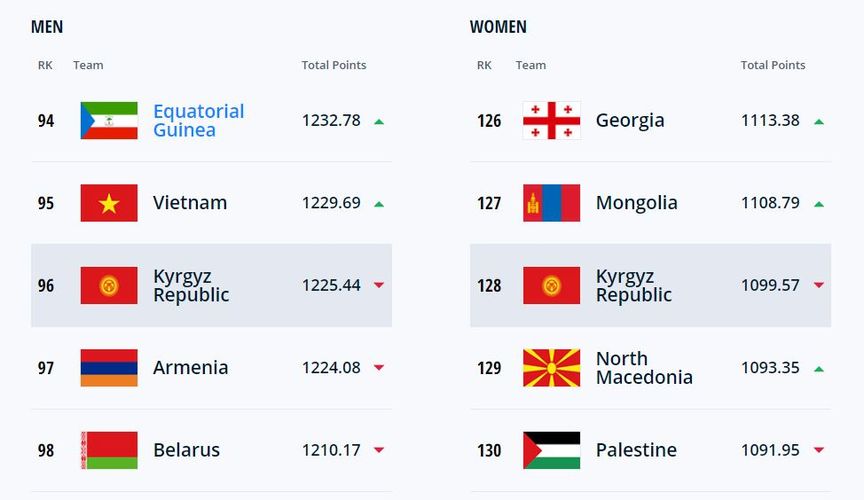Image resolution: width=864 pixels, height=500 pixels.
Task: Click the North Macedonia flag icon
Action: tap(551, 368)
